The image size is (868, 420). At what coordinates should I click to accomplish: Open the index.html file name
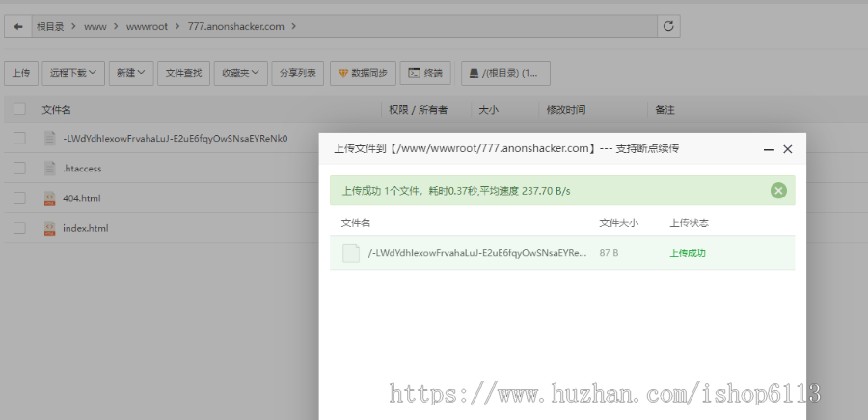(x=86, y=228)
